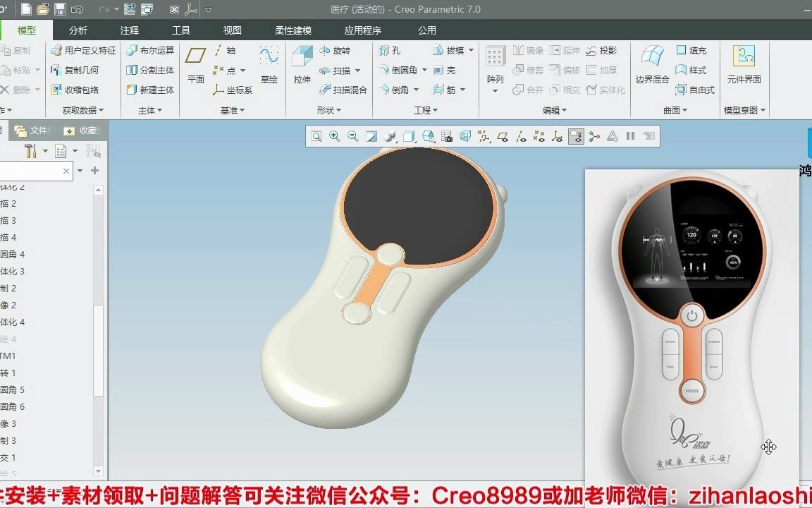This screenshot has height=508, width=812.
Task: Select the Shell (壳) tool
Action: (x=450, y=70)
